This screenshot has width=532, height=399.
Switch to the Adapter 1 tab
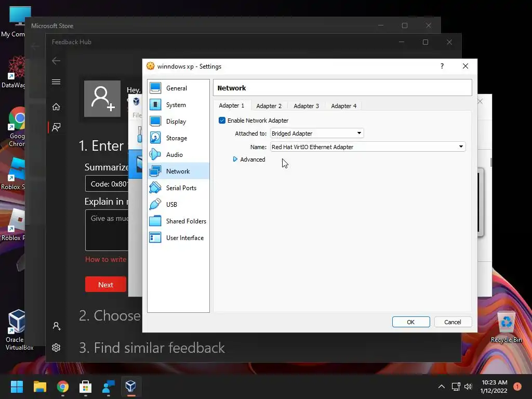(x=231, y=105)
